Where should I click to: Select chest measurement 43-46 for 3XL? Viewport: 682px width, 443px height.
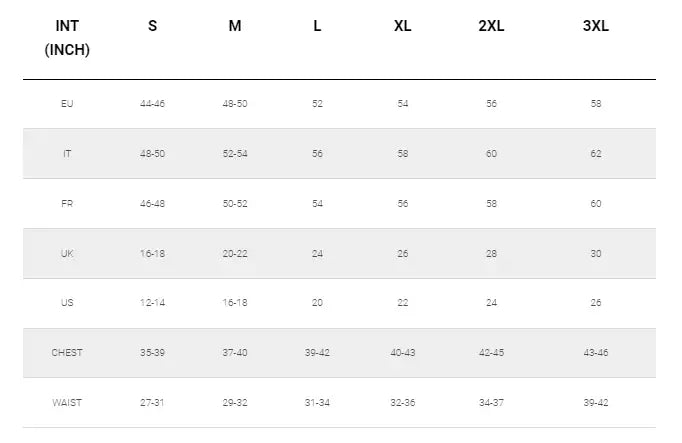pyautogui.click(x=595, y=353)
